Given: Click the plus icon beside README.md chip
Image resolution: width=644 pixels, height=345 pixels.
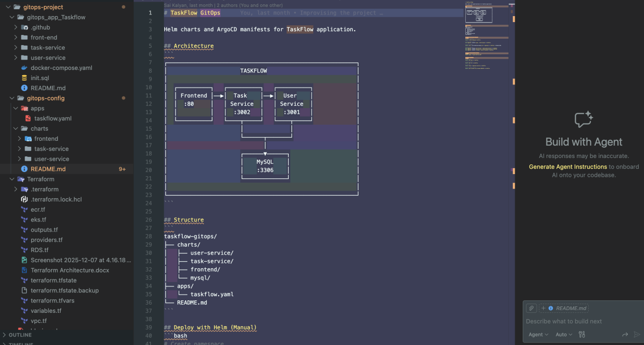Looking at the screenshot, I should tap(544, 308).
